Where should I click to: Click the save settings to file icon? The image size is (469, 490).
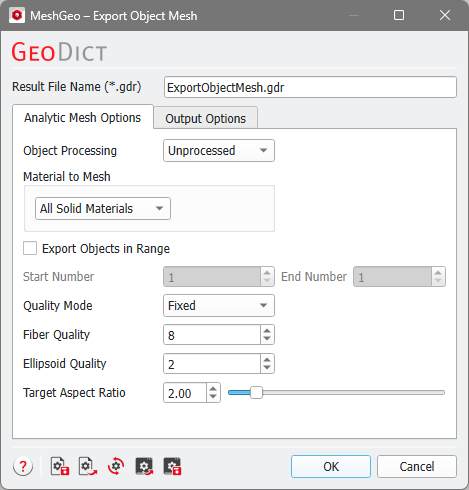(x=60, y=466)
